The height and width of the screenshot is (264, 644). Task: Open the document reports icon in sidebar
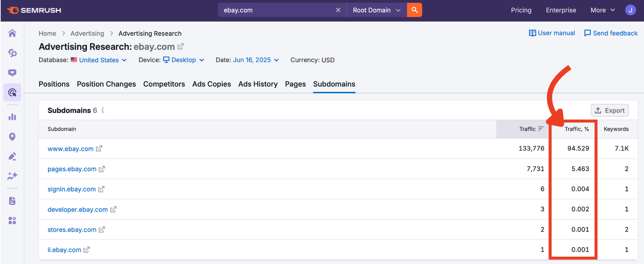12,201
